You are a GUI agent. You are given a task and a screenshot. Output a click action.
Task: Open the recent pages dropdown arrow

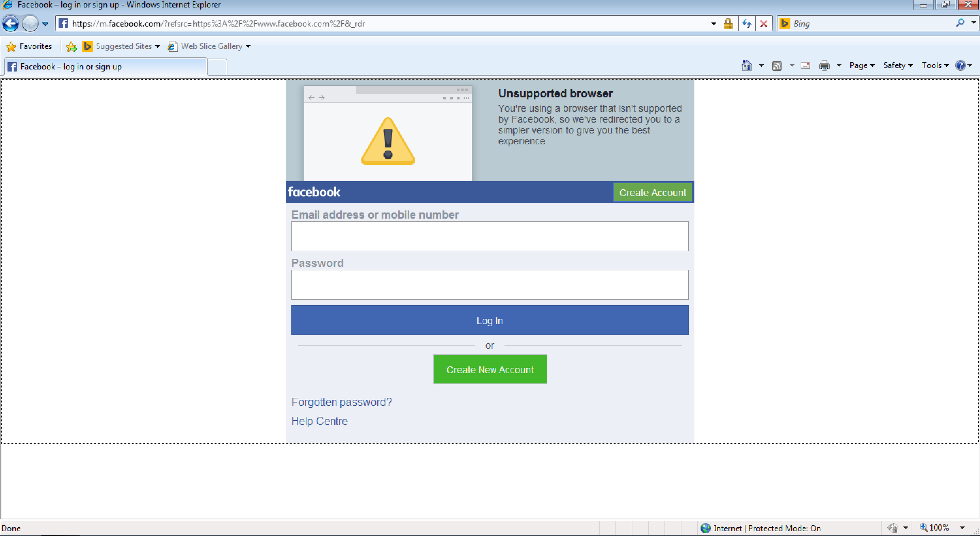point(45,23)
